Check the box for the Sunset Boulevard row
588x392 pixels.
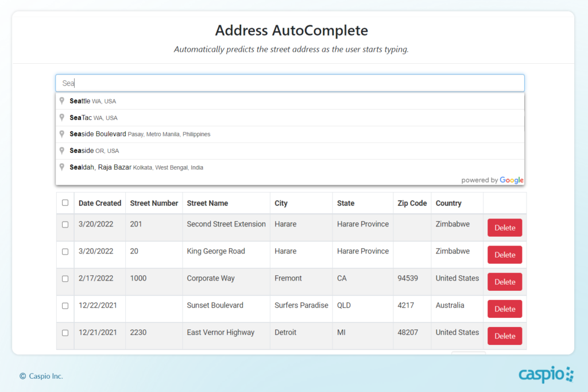click(x=65, y=306)
